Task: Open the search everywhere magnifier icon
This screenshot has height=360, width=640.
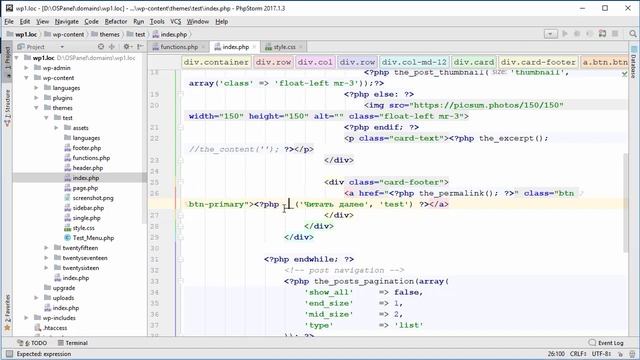Action: (x=633, y=34)
